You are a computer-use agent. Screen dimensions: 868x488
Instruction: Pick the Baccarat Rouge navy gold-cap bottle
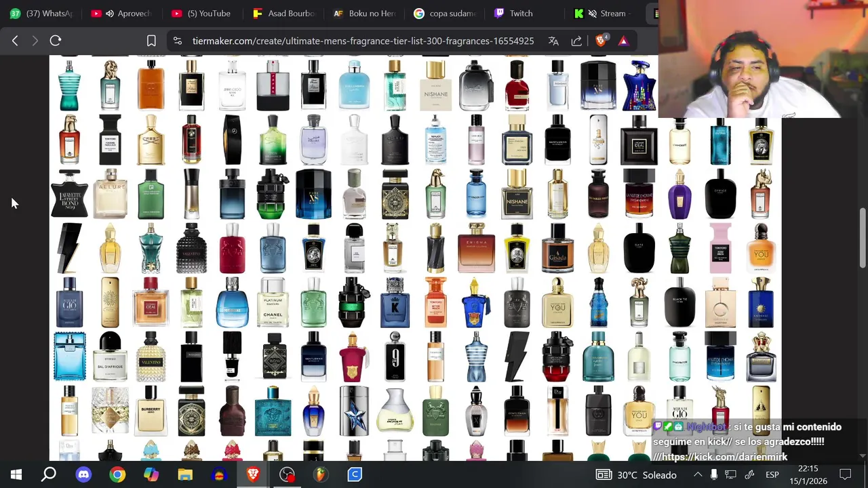517,140
